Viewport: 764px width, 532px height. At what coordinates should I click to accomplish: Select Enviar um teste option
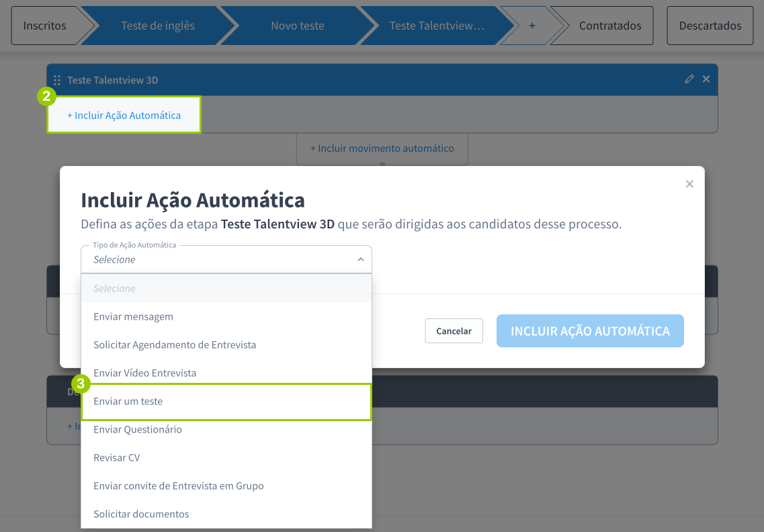[x=128, y=401]
